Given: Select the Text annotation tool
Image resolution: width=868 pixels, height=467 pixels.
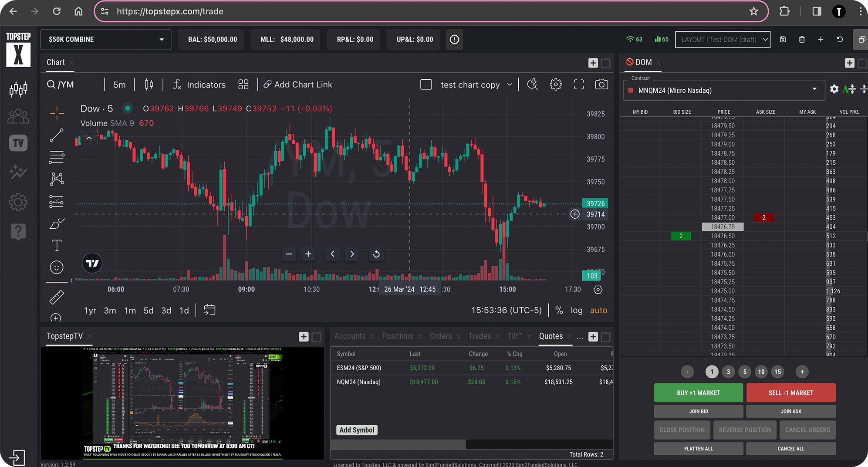Looking at the screenshot, I should coord(57,245).
